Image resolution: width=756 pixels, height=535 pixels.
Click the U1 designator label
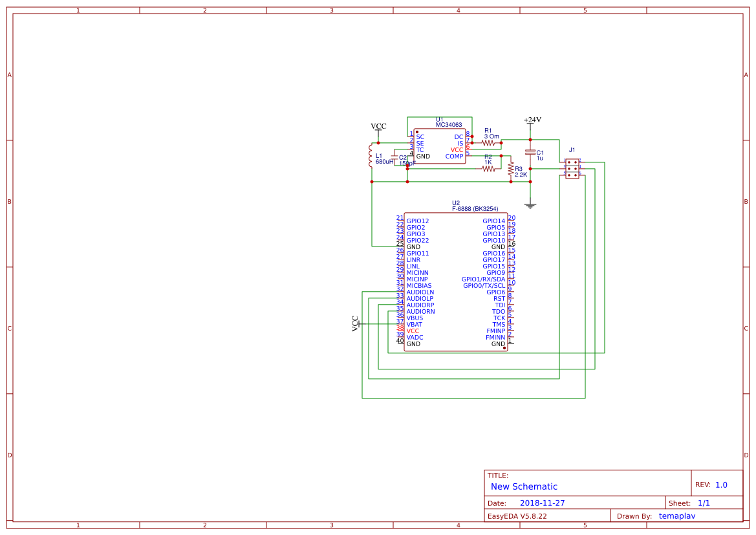pos(440,119)
